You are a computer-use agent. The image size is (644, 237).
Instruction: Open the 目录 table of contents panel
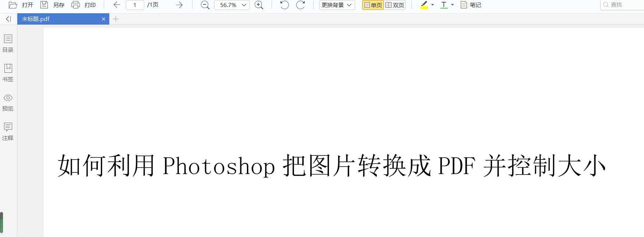pyautogui.click(x=8, y=44)
